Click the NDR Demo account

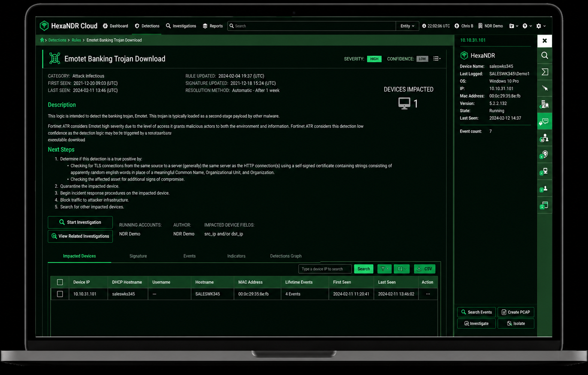click(x=491, y=26)
